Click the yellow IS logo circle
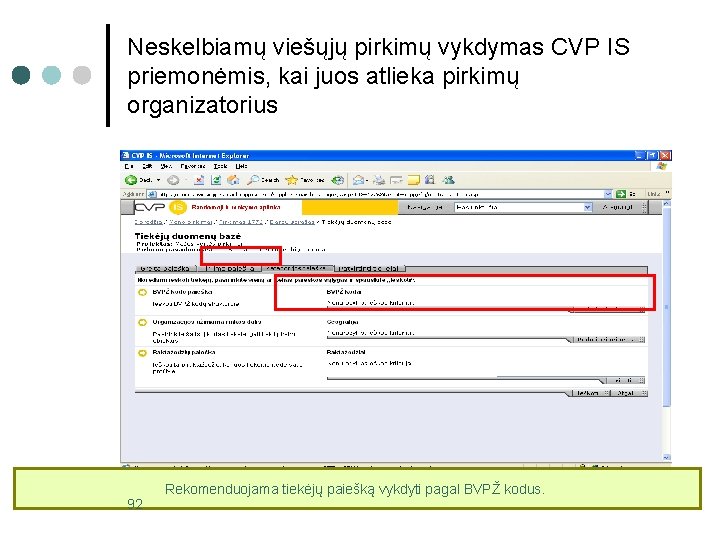Screen dimensions: 720x540 [x=178, y=208]
